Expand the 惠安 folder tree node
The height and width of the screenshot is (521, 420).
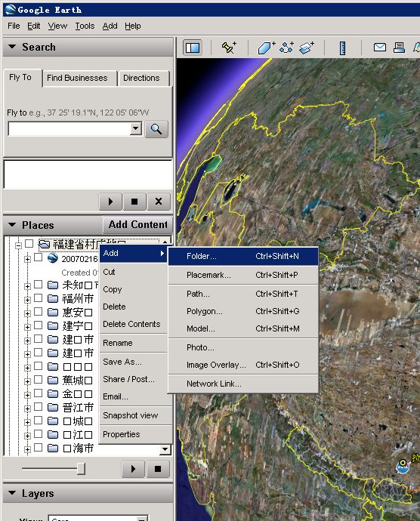click(x=27, y=313)
